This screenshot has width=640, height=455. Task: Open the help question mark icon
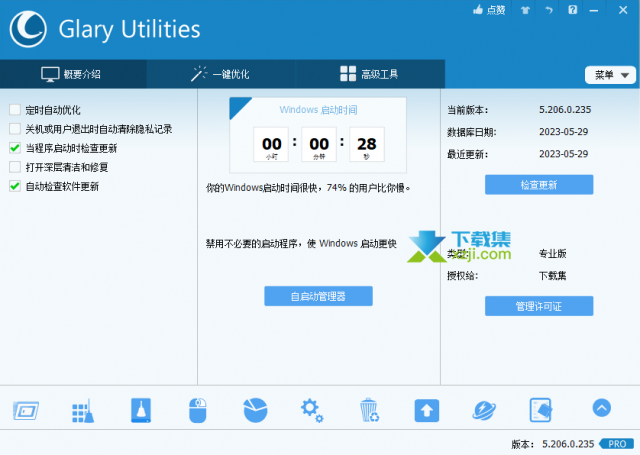(x=573, y=10)
